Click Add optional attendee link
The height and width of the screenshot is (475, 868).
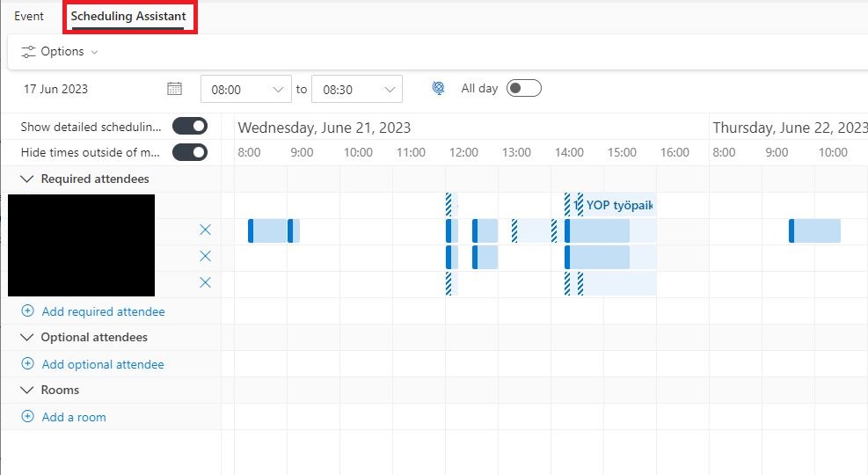[103, 364]
